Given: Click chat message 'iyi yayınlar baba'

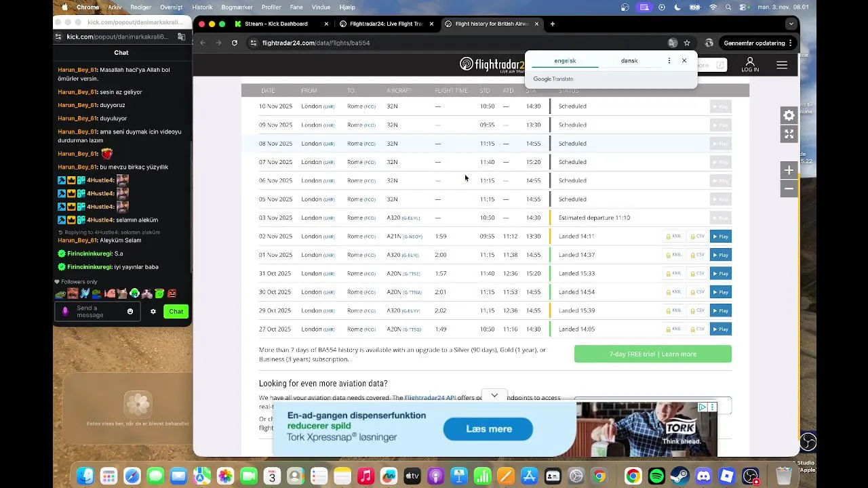Looking at the screenshot, I should 136,267.
